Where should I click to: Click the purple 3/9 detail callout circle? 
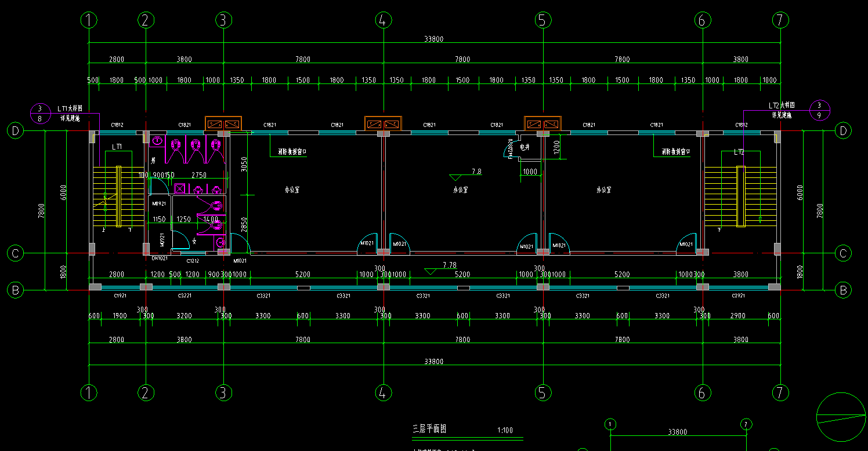click(x=819, y=110)
